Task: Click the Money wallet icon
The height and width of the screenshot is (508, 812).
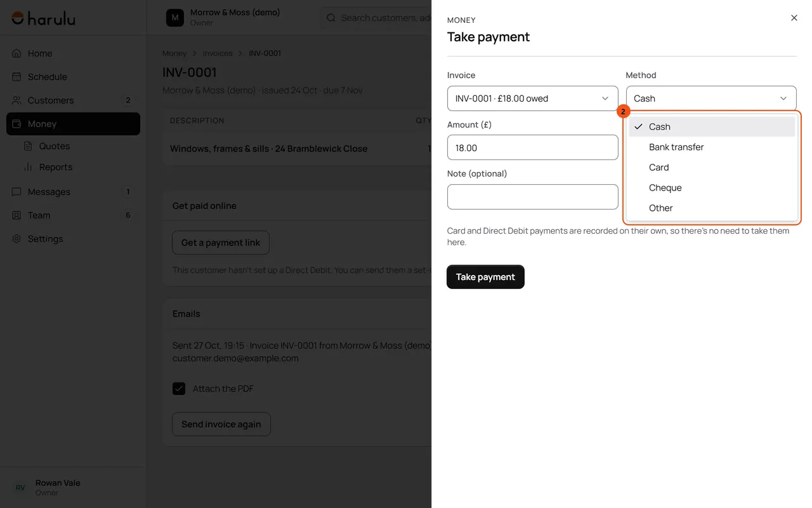Action: click(x=17, y=124)
